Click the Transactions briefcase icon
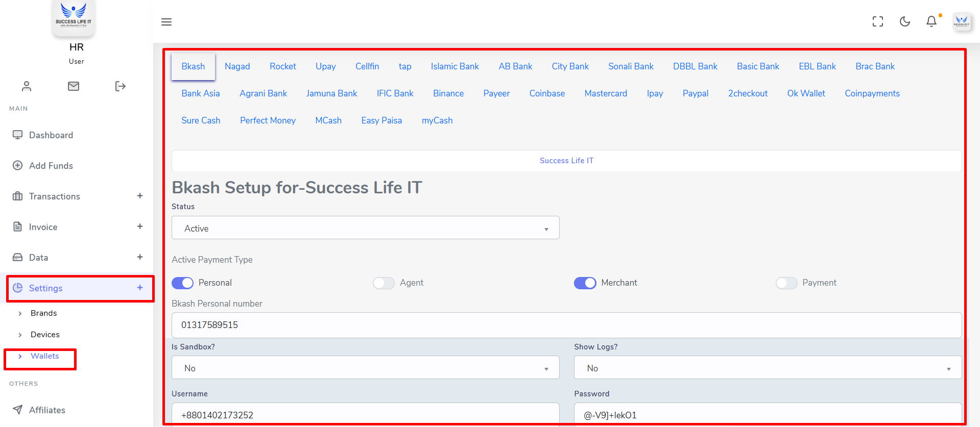 tap(18, 196)
